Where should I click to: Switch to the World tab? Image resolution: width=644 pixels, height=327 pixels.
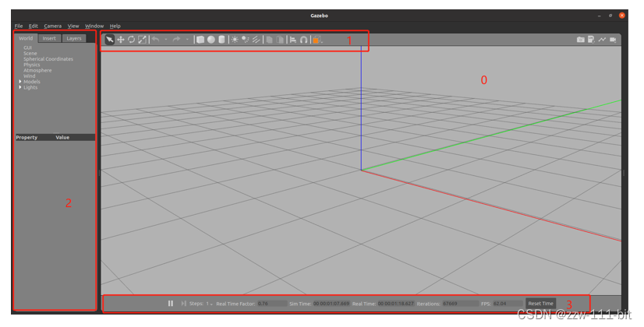point(26,38)
